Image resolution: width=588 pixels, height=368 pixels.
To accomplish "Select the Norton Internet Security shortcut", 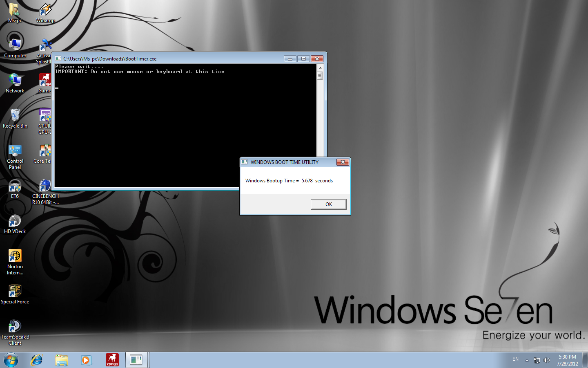I will 15,262.
